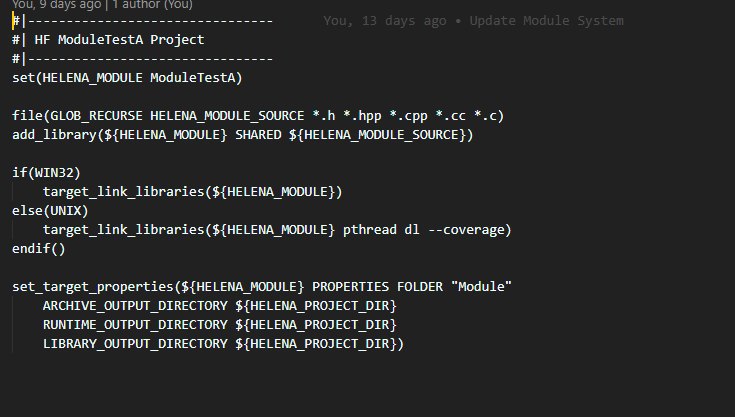The image size is (735, 417).
Task: Click the LIBRARY_OUTPUT_DIRECTORY property
Action: click(x=134, y=344)
